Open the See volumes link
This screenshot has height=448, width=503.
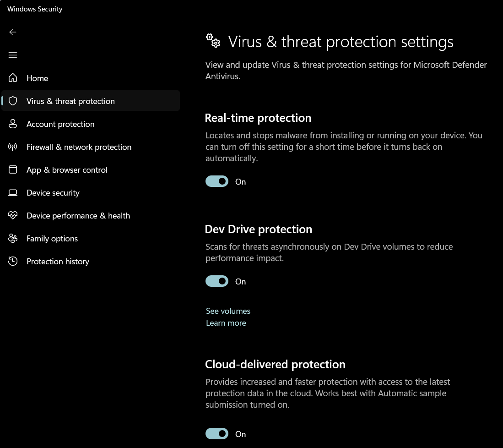pos(228,311)
